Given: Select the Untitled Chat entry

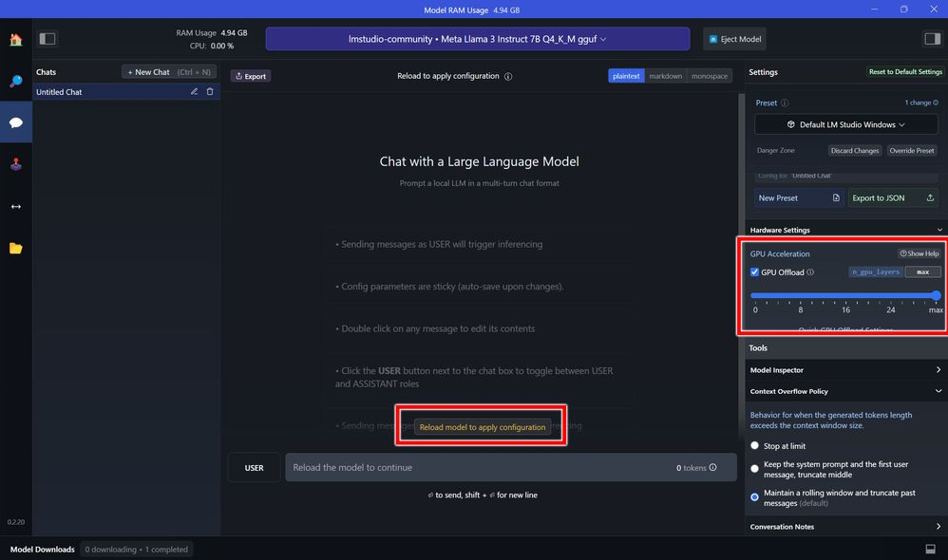Looking at the screenshot, I should pyautogui.click(x=125, y=92).
